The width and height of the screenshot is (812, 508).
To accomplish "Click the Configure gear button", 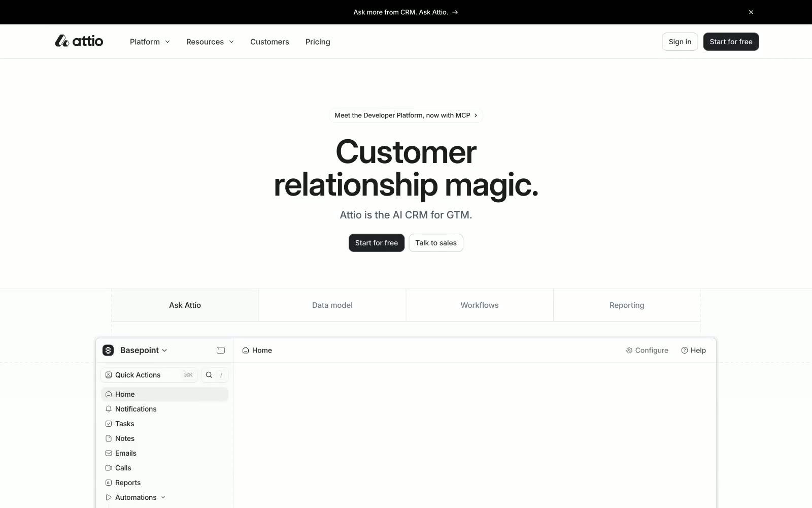I will pyautogui.click(x=647, y=350).
